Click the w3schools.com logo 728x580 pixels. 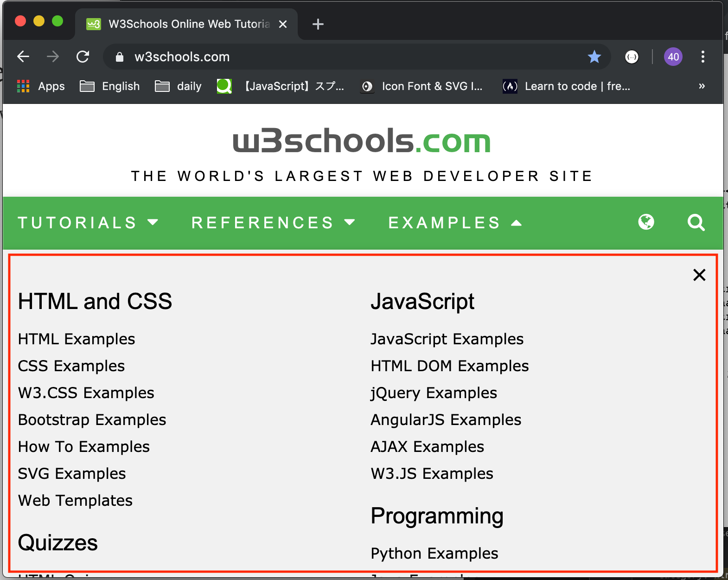(x=362, y=141)
